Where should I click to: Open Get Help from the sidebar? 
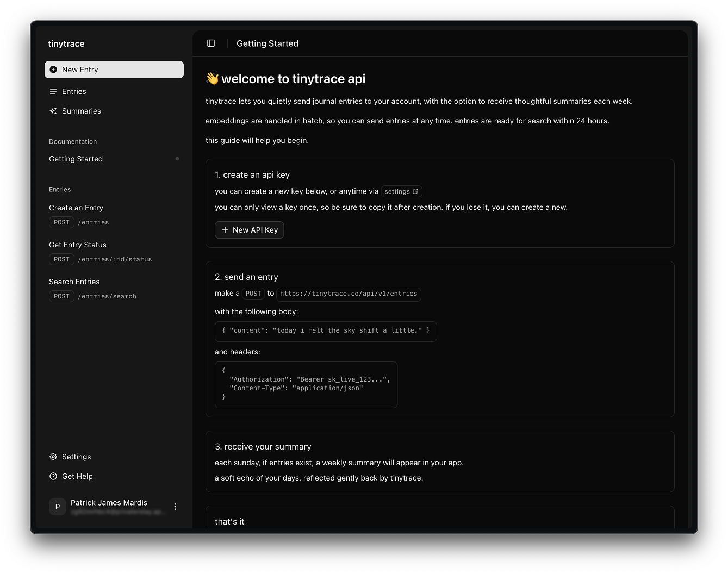(x=114, y=476)
